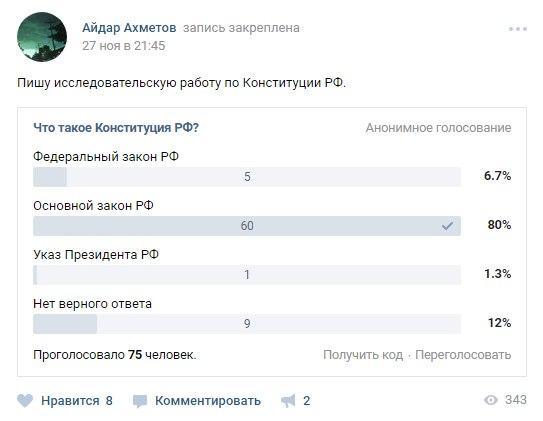Click the comment speech bubble icon

pyautogui.click(x=140, y=401)
